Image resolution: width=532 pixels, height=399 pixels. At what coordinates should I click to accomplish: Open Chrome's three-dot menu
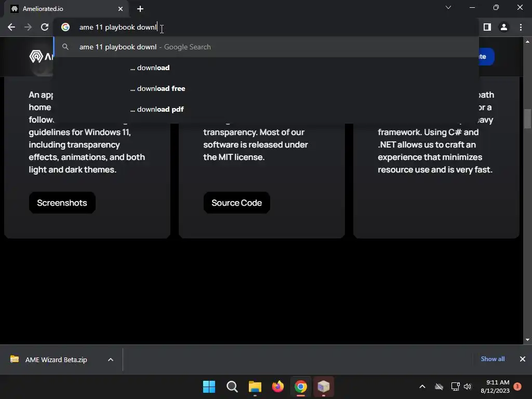point(521,27)
